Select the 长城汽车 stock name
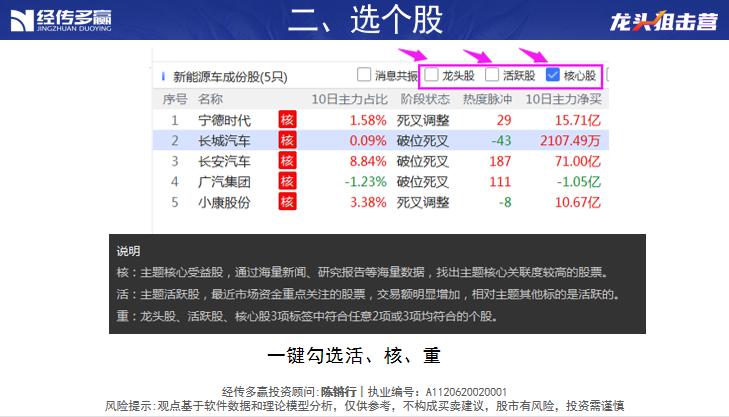Image resolution: width=729 pixels, height=417 pixels. pyautogui.click(x=224, y=141)
